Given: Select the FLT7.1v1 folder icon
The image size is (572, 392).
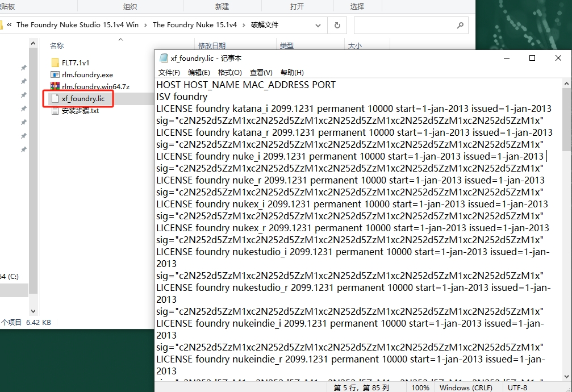Looking at the screenshot, I should 55,63.
